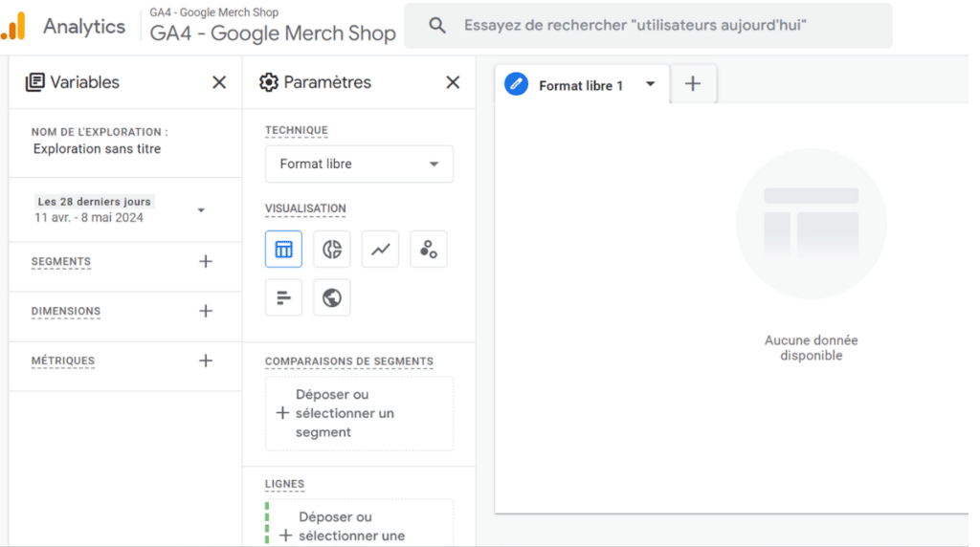Click the Variables panel icon
The height and width of the screenshot is (547, 980).
[35, 82]
